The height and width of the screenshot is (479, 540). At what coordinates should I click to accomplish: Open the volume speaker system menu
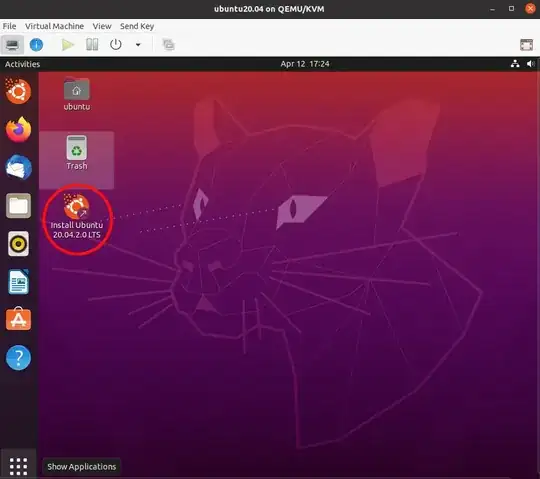(530, 64)
